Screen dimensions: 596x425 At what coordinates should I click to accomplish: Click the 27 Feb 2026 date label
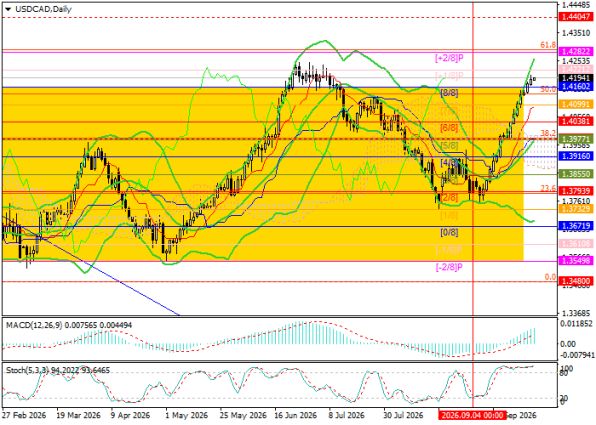(x=24, y=414)
